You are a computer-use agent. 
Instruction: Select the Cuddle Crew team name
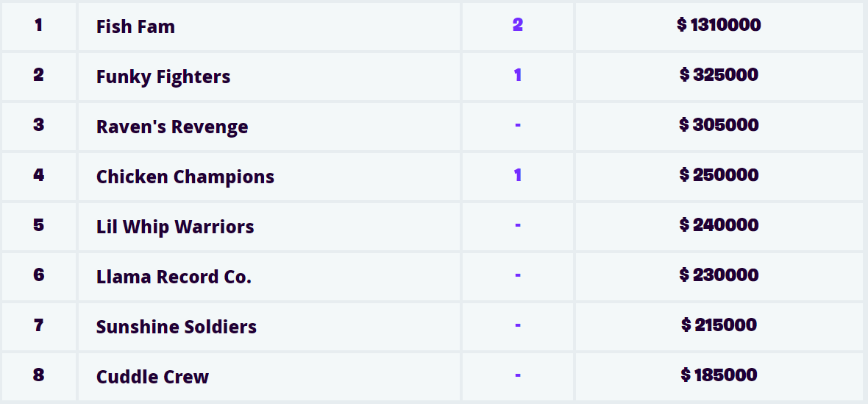pos(152,377)
